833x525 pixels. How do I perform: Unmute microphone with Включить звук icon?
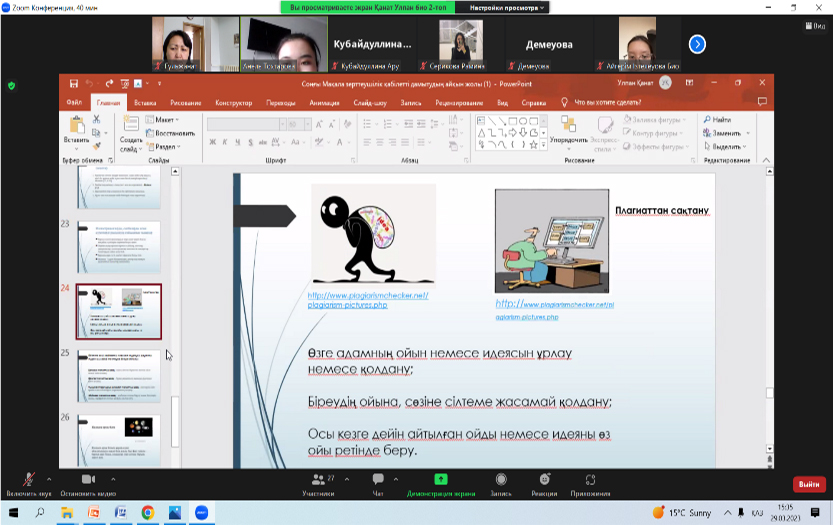[x=28, y=480]
